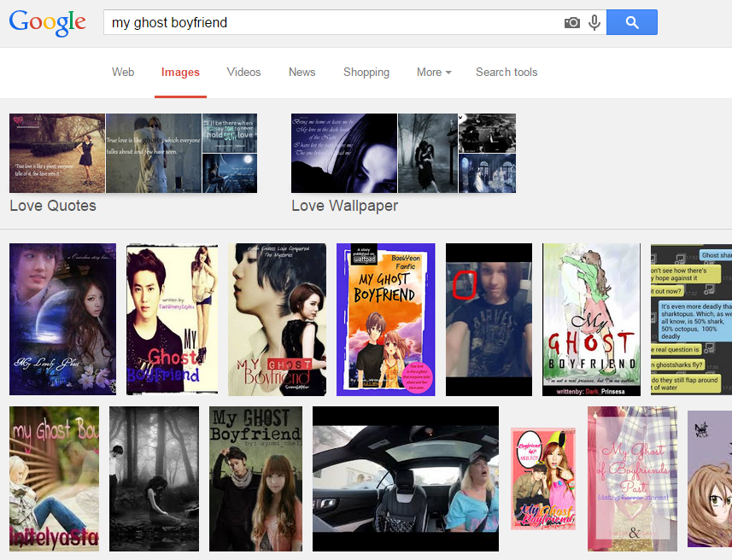Open the black-and-white foggy forest image

click(x=154, y=479)
